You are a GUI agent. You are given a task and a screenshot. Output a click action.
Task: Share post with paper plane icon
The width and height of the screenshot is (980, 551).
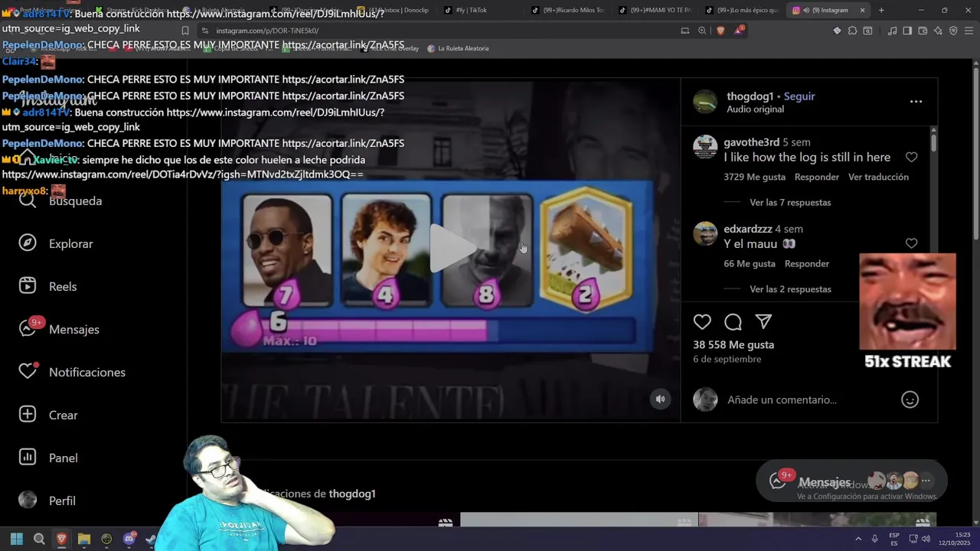pyautogui.click(x=763, y=321)
